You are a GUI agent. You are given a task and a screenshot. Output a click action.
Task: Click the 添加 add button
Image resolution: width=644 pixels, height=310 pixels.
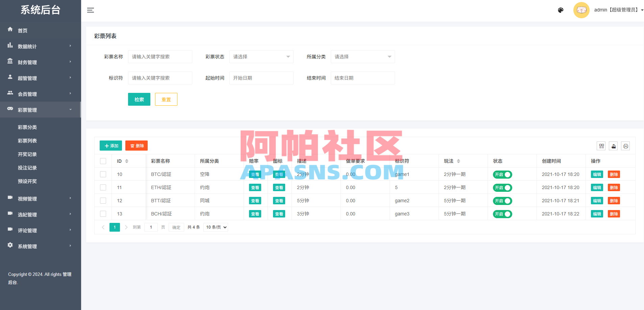pyautogui.click(x=111, y=146)
